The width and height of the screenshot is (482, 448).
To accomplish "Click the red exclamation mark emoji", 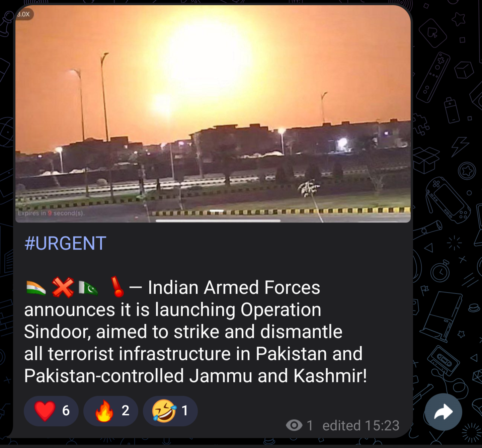I will tap(117, 287).
